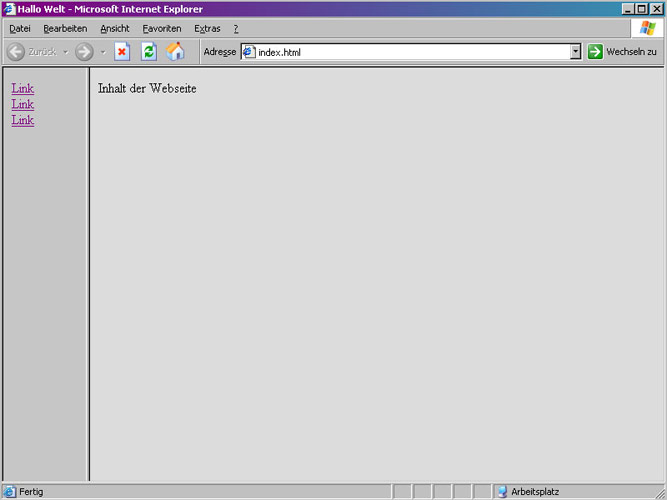Open the Favoriten menu

point(162,29)
